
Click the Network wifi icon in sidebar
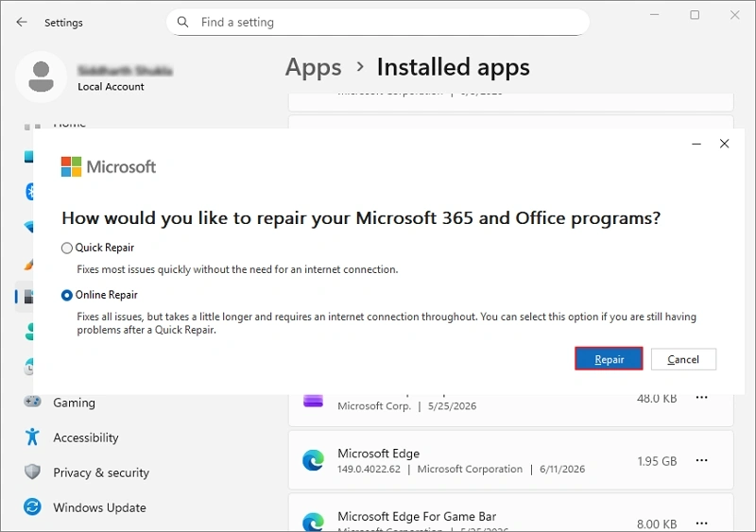(29, 226)
